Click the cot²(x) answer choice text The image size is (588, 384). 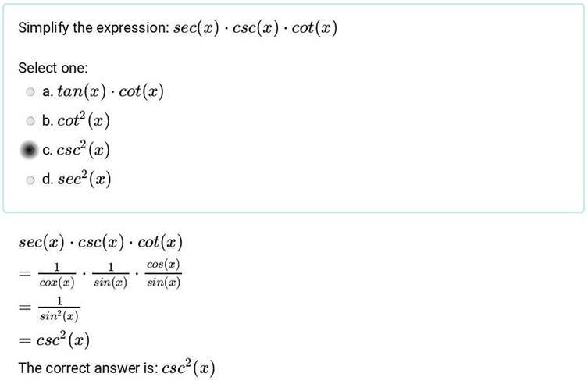click(x=84, y=120)
